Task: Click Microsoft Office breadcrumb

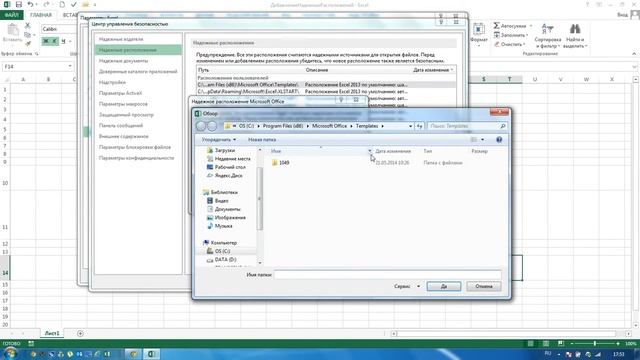Action: (329, 126)
